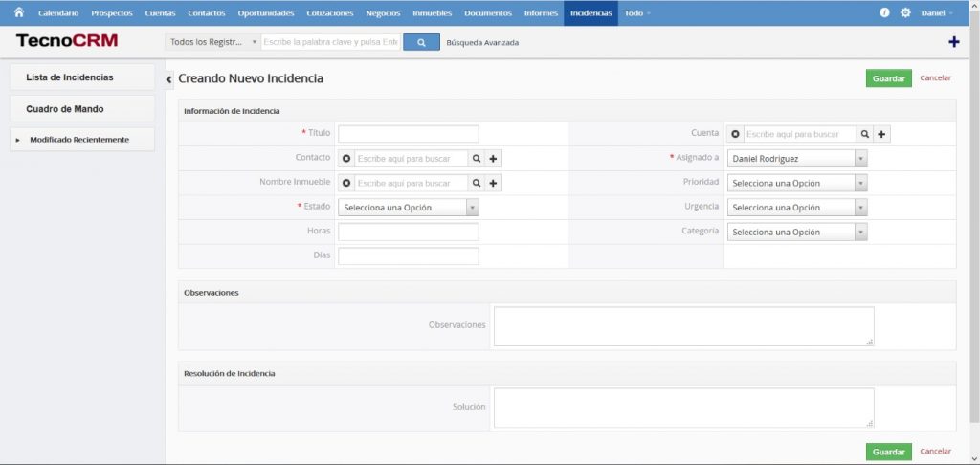Click the Título input field

[x=408, y=134]
